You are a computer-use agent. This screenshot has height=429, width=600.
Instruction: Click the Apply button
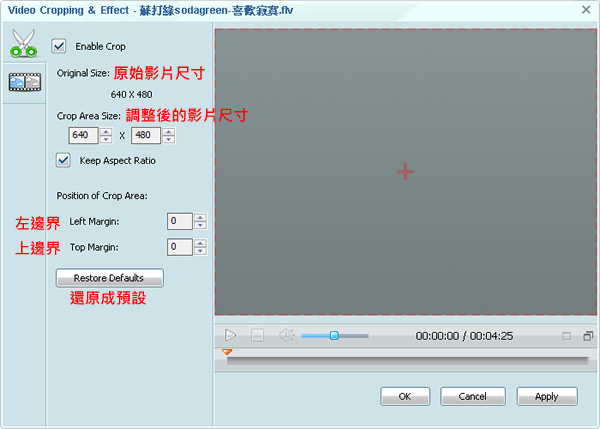click(547, 396)
